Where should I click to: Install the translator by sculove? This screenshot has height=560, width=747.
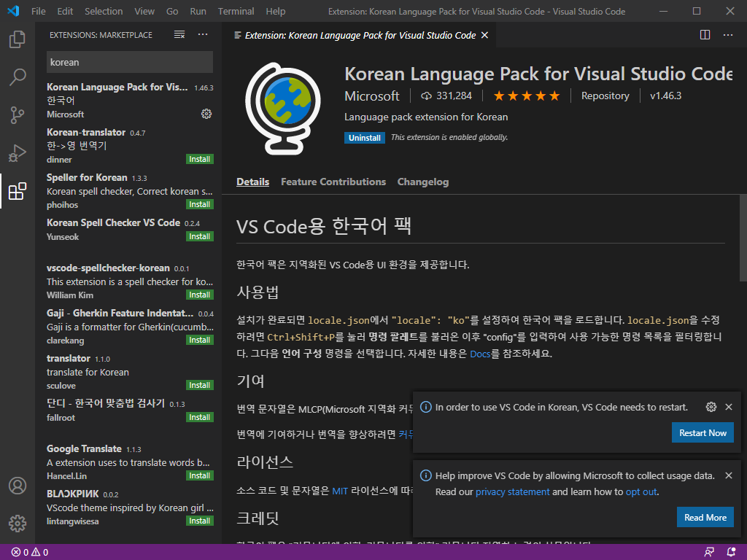pyautogui.click(x=200, y=385)
